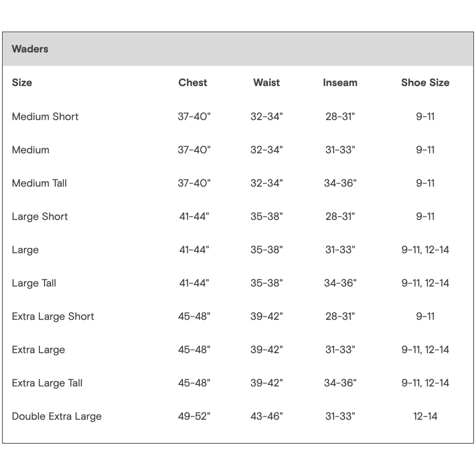
Task: Click Double Extra Large chest value 49-52"
Action: coord(194,416)
